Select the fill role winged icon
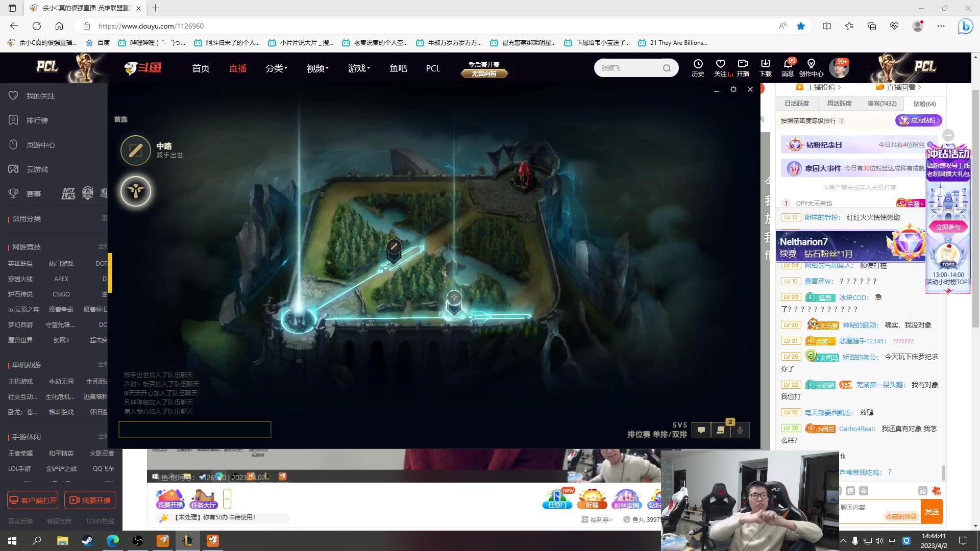Image resolution: width=980 pixels, height=551 pixels. (136, 191)
